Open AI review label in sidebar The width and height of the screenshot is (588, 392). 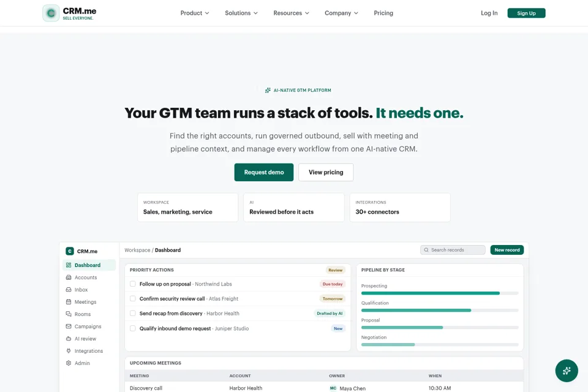pos(85,339)
